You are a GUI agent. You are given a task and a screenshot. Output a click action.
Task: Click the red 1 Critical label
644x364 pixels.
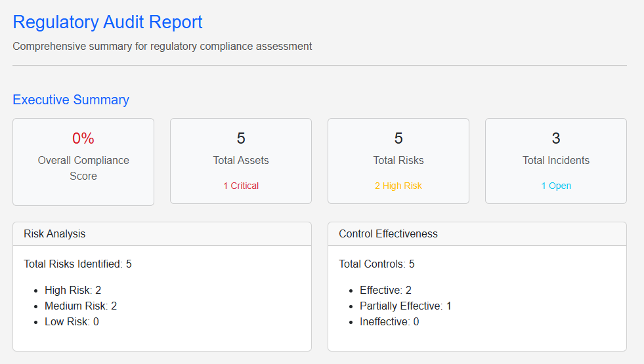[x=241, y=186]
